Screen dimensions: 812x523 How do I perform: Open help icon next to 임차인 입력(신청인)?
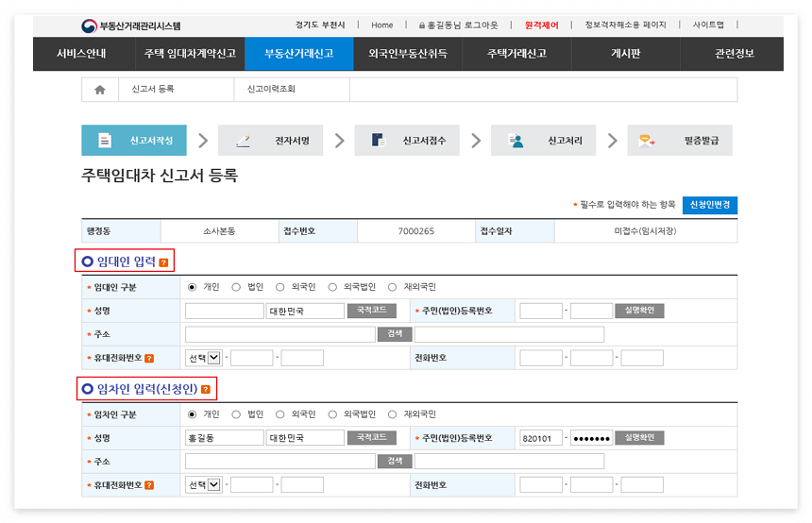point(206,389)
